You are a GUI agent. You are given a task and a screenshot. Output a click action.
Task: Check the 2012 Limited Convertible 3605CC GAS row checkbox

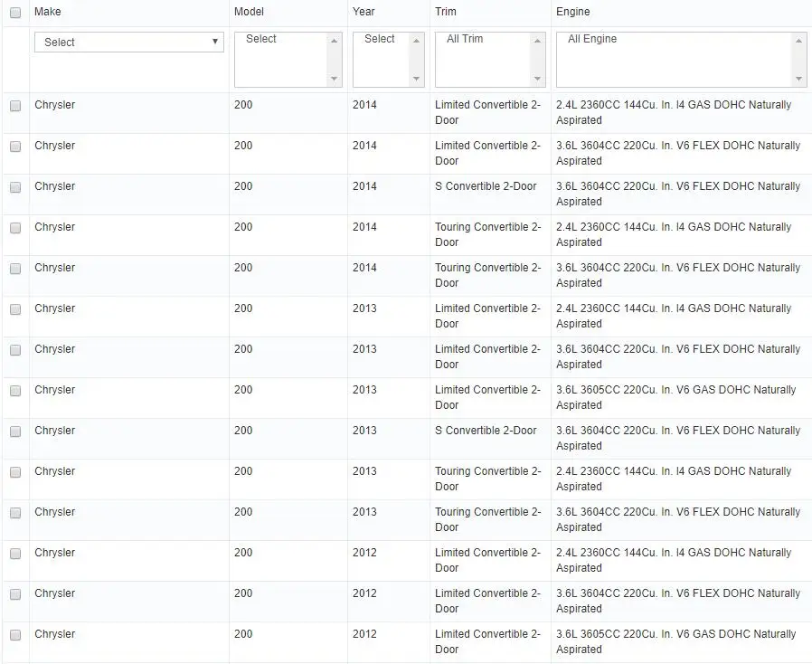pos(15,635)
